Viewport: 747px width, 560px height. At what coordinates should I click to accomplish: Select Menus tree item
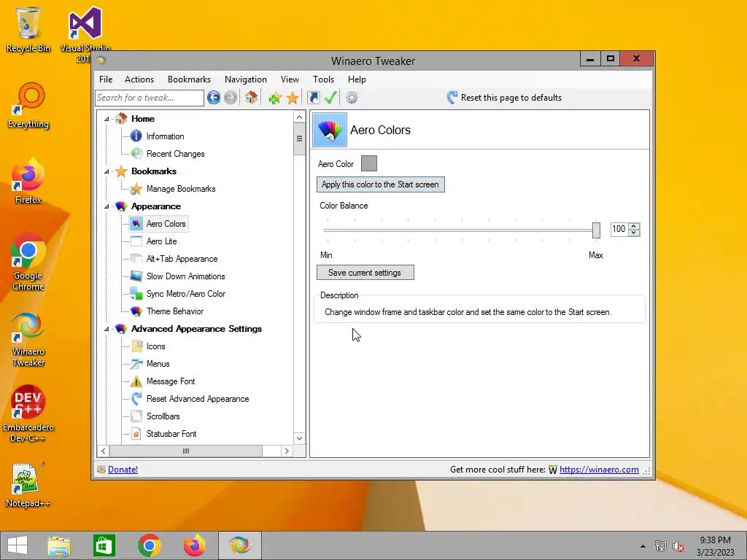[x=158, y=364]
